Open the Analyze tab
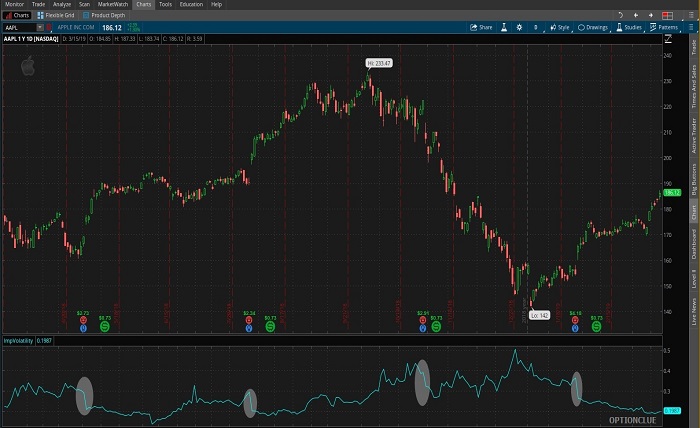700x428 pixels. point(62,5)
